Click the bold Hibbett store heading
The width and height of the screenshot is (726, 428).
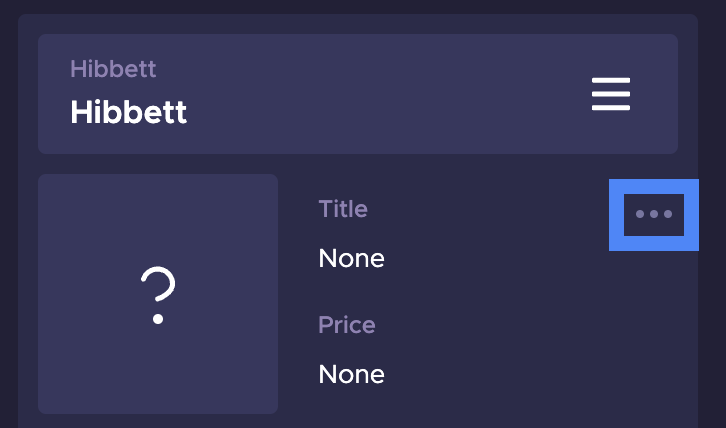coord(129,112)
